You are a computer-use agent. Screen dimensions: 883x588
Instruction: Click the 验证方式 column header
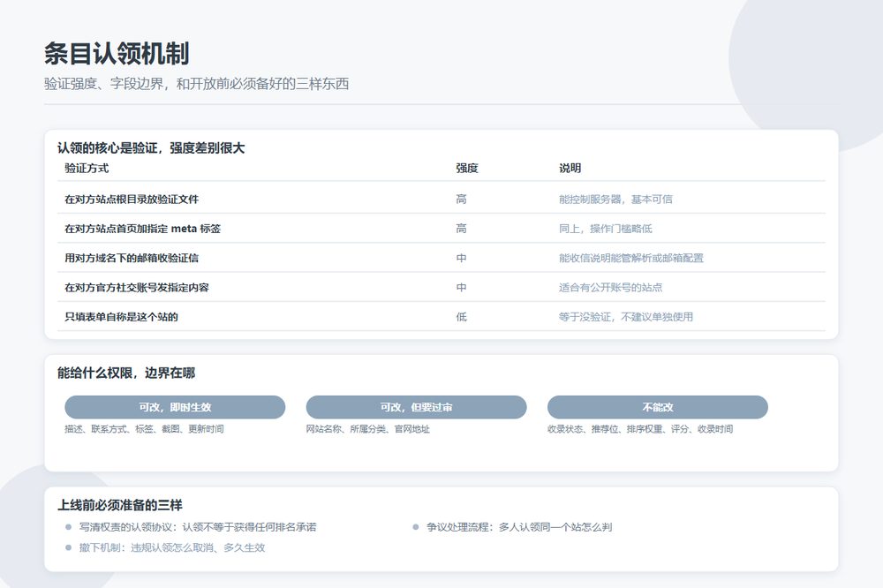coord(87,168)
